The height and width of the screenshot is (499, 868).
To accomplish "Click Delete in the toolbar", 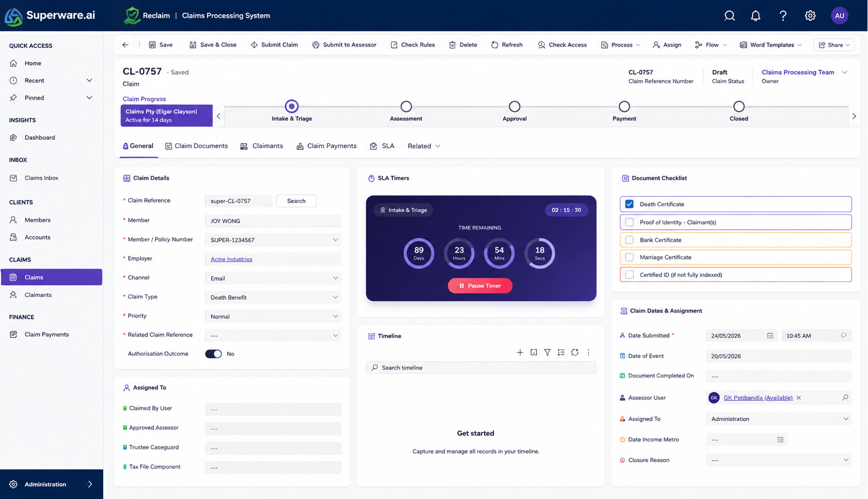I will 463,45.
